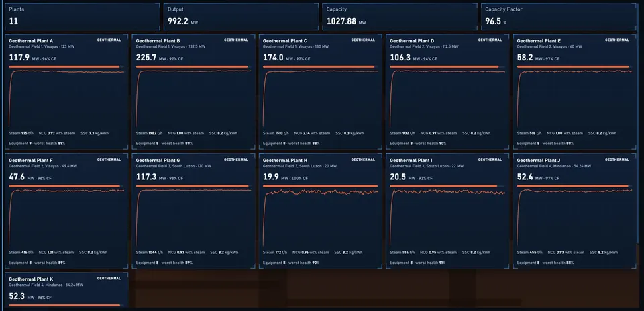Click 'Steam 172 t/h' on Plant H
The image size is (644, 311).
pos(275,253)
